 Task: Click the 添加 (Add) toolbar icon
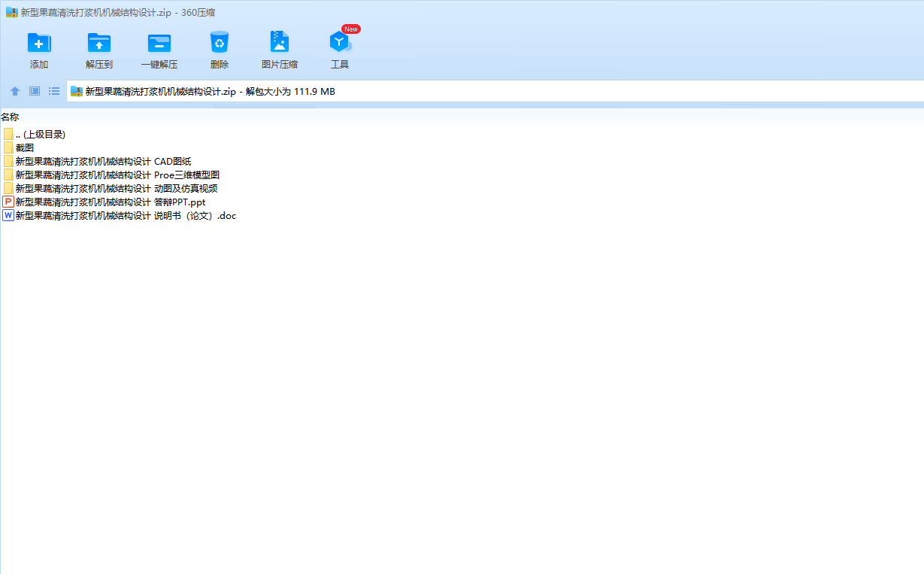click(39, 43)
